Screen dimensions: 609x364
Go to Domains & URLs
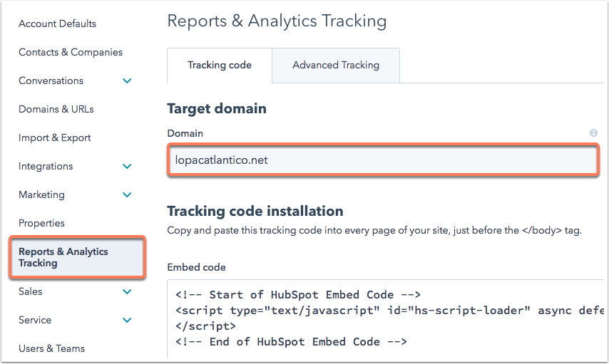tap(56, 110)
